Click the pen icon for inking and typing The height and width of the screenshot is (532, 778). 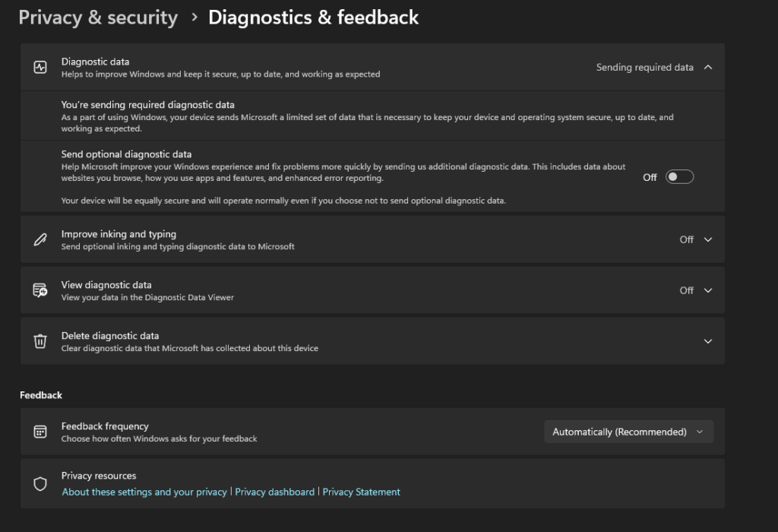tap(40, 239)
